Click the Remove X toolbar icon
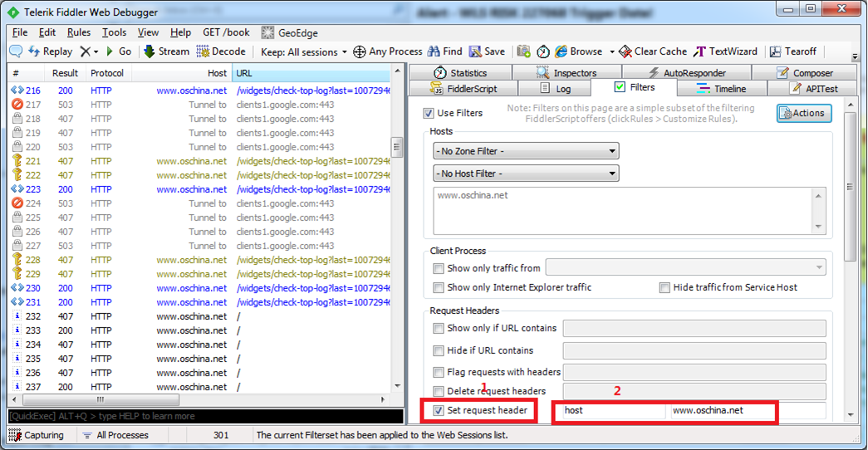The height and width of the screenshot is (450, 868). pyautogui.click(x=86, y=51)
